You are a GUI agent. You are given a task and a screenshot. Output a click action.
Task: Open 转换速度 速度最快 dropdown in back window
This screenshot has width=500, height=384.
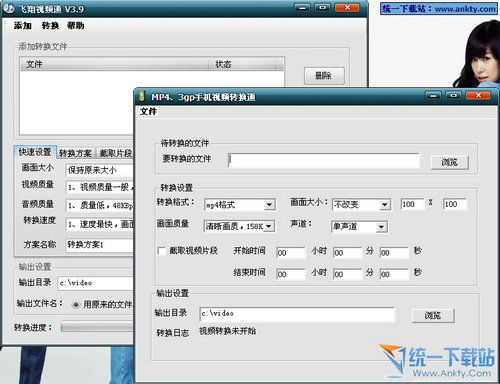pyautogui.click(x=100, y=224)
